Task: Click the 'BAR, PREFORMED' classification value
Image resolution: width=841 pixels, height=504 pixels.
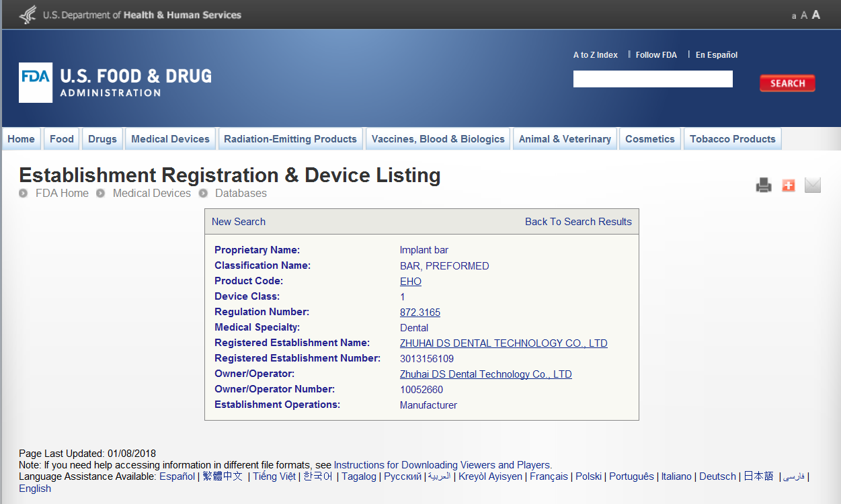Action: (444, 266)
